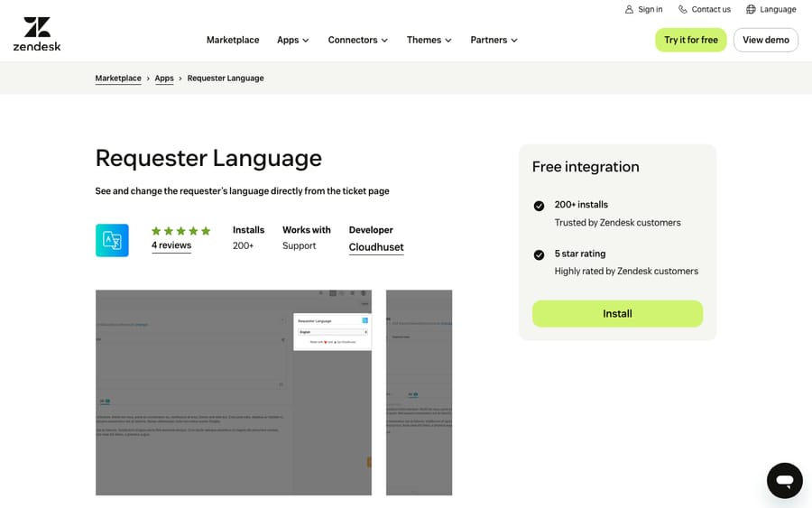Open the Marketplace nav item
812x508 pixels.
(x=233, y=40)
